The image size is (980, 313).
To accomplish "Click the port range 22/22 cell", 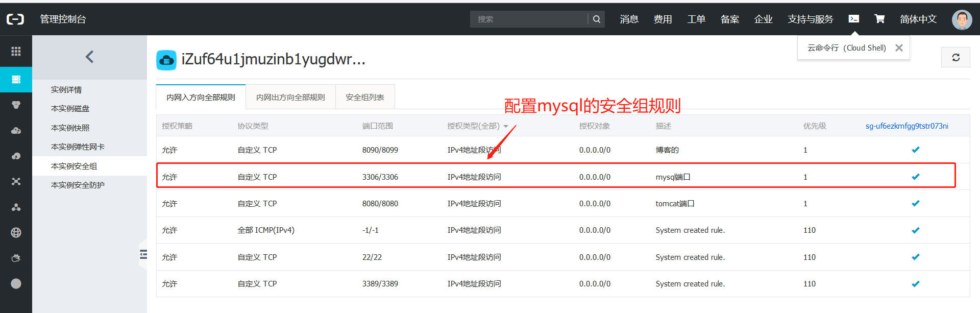I will pyautogui.click(x=372, y=257).
